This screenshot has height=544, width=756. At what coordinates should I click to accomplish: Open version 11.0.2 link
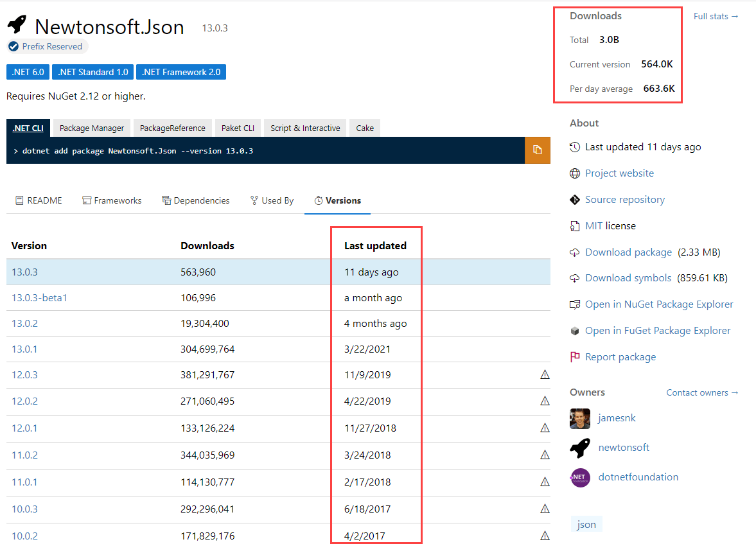coord(24,455)
